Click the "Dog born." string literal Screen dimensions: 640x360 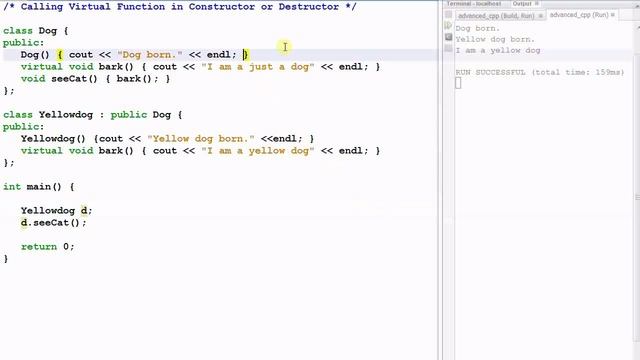pyautogui.click(x=150, y=55)
